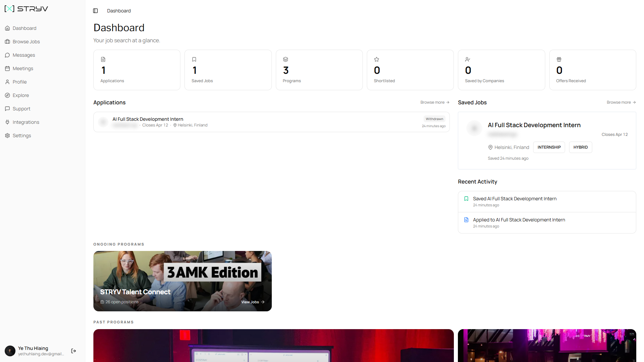Open the Messages page
The image size is (644, 362).
24,55
